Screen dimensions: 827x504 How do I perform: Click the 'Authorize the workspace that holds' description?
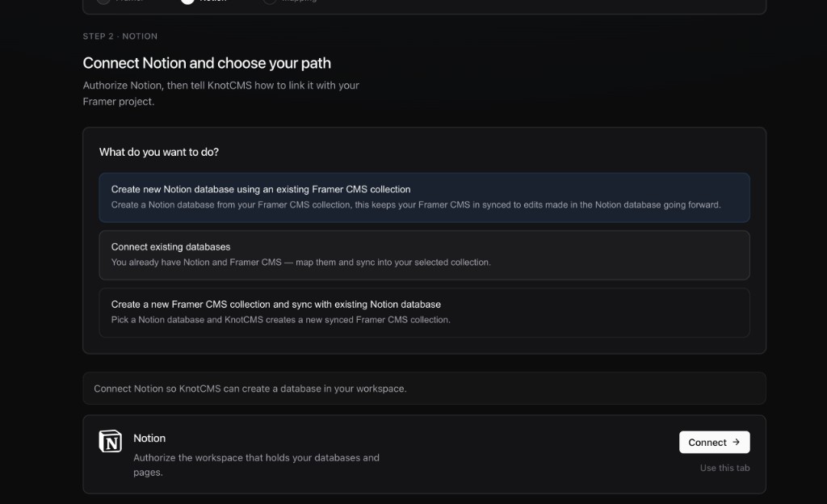click(256, 465)
